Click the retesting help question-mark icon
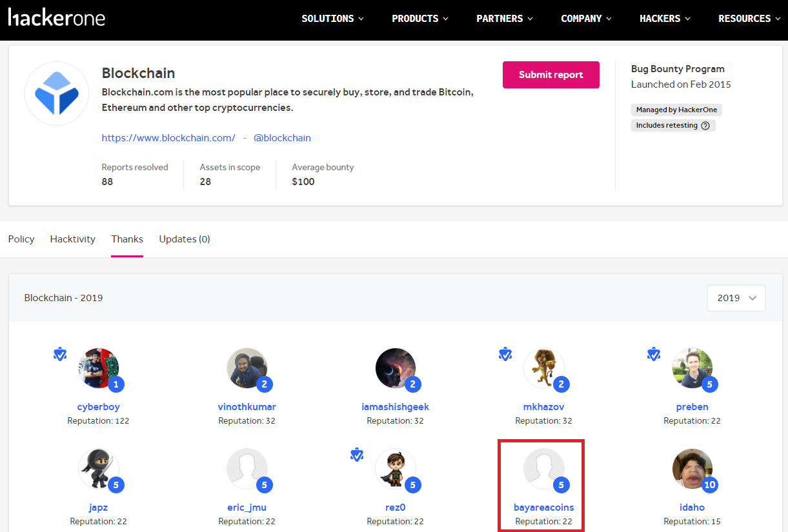Viewport: 788px width, 532px height. (x=705, y=126)
